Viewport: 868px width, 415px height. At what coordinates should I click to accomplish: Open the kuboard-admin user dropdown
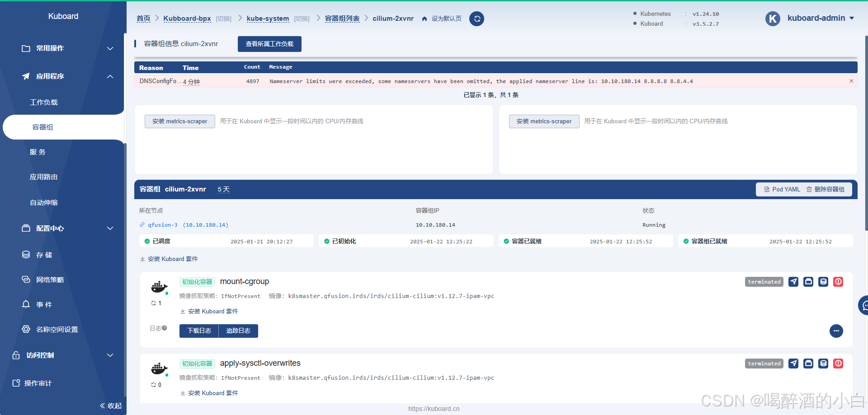tap(820, 19)
